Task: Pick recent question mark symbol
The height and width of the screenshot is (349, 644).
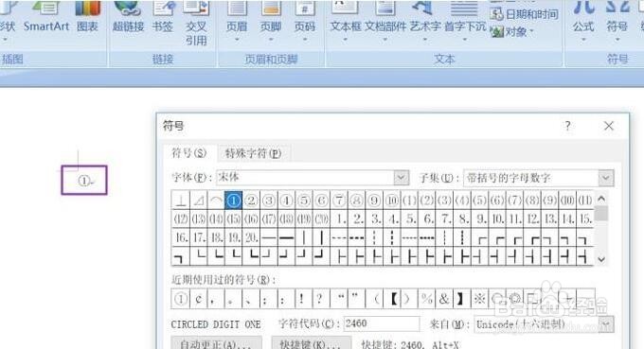Action: coord(321,299)
